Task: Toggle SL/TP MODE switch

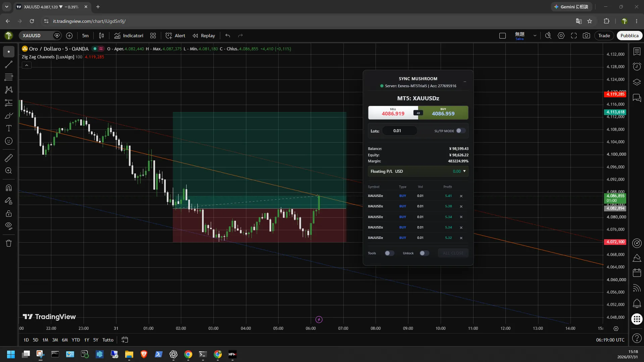Action: pos(461,131)
